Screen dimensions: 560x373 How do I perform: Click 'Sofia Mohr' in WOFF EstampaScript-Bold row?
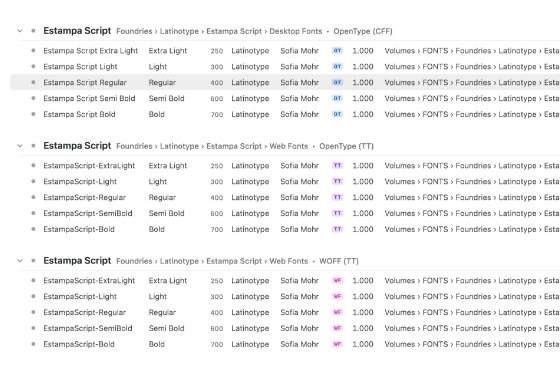299,344
